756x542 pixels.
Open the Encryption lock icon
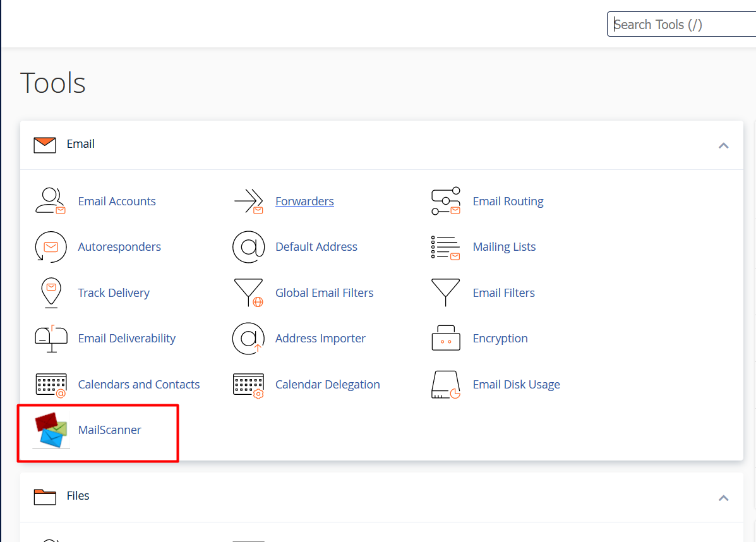tap(445, 339)
